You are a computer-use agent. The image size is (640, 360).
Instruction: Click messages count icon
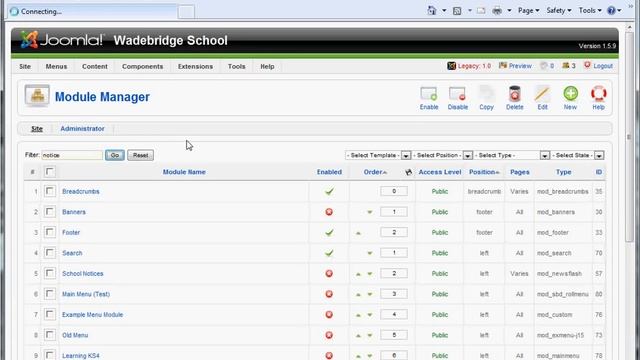tap(544, 65)
